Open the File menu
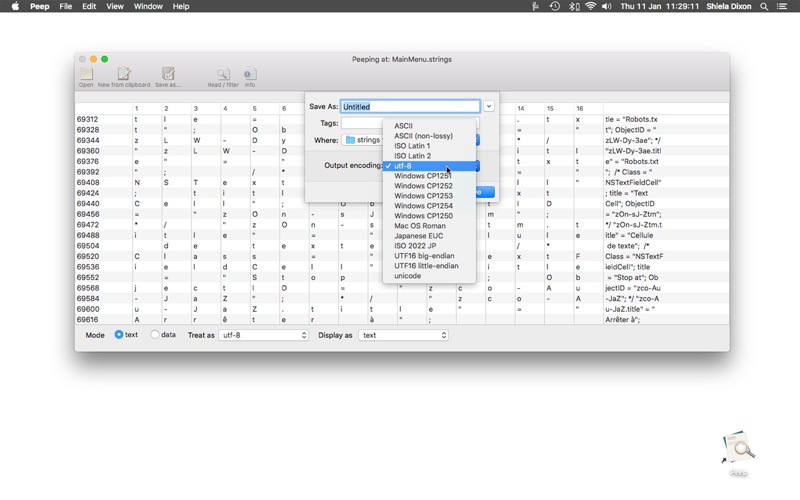This screenshot has height=500, width=800. pos(65,6)
